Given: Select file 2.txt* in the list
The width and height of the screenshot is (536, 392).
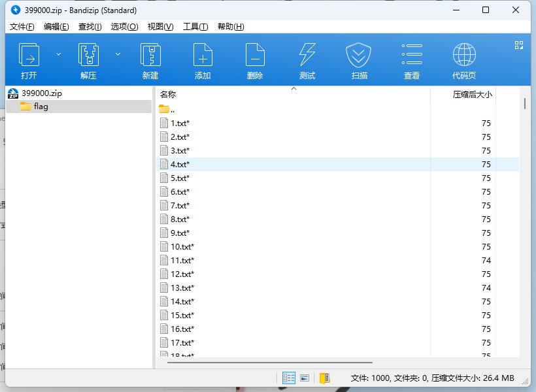Looking at the screenshot, I should pos(337,137).
